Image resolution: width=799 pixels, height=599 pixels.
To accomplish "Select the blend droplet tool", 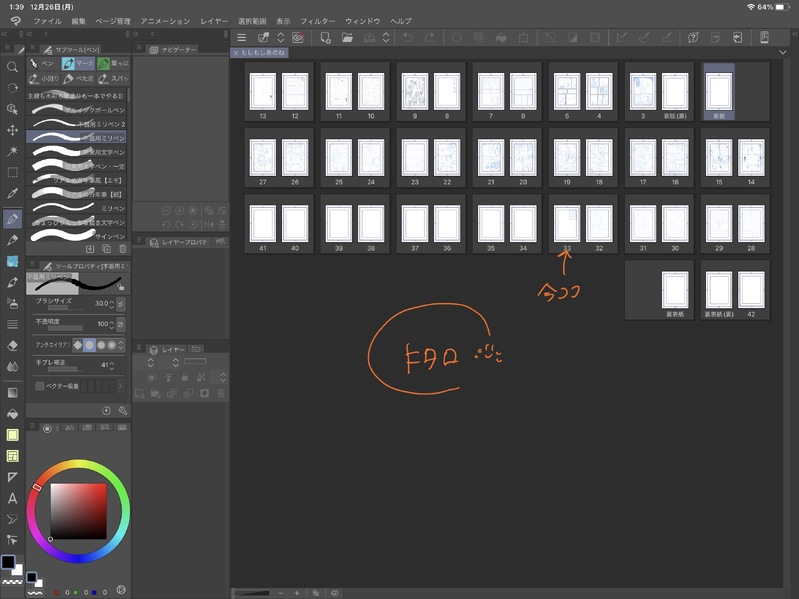I will click(x=12, y=367).
